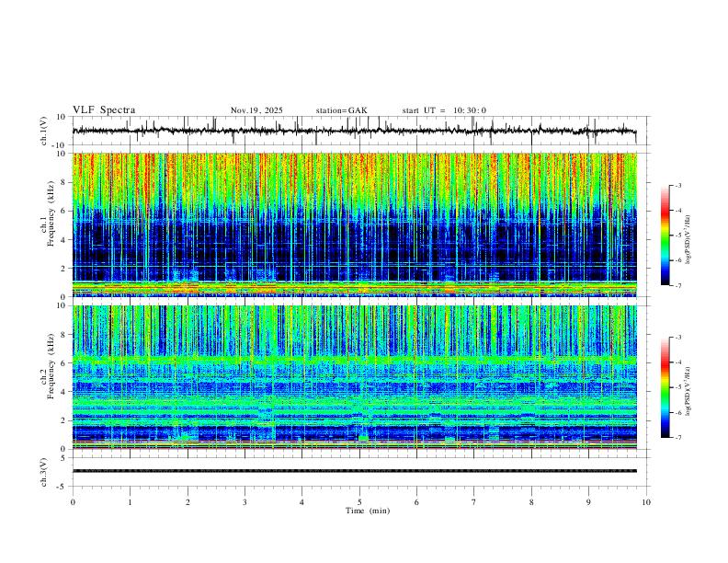Click time axis tick label "6"
The width and height of the screenshot is (728, 563).
click(x=416, y=502)
